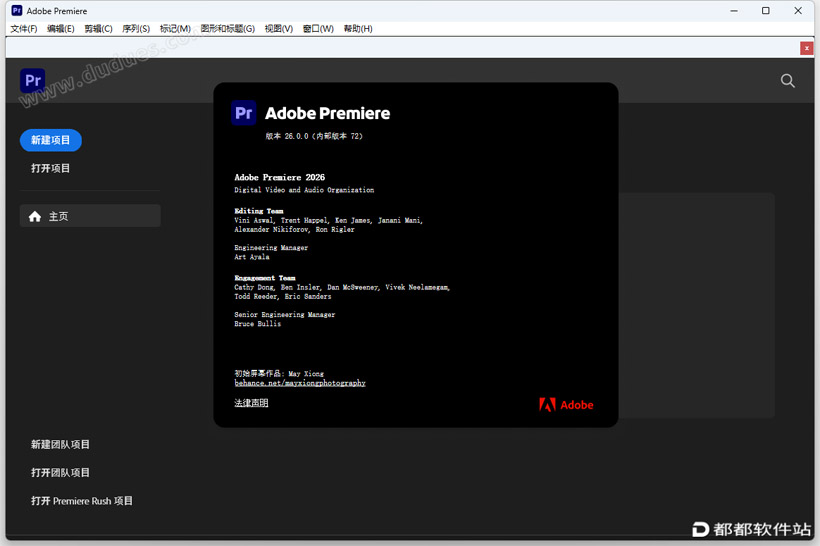This screenshot has width=820, height=546.
Task: Click 打开团队项目
Action: (x=60, y=473)
